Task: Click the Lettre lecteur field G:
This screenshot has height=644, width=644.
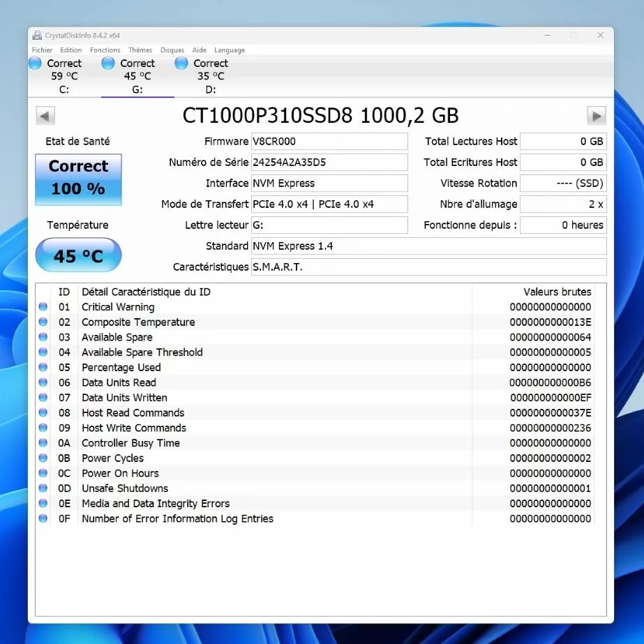Action: pos(329,225)
